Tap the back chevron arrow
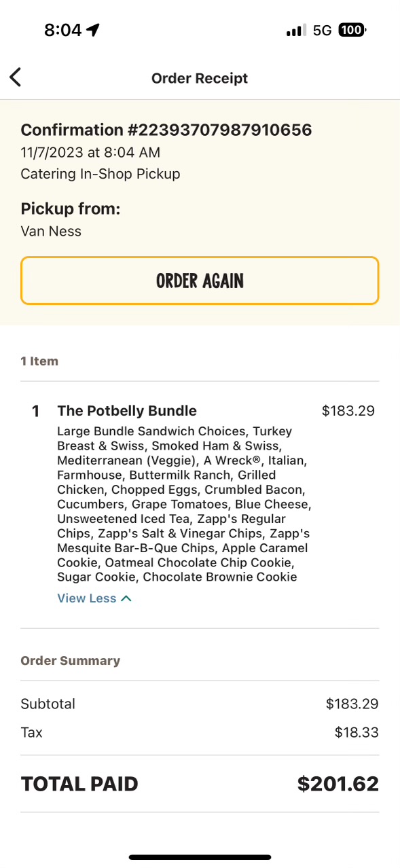 (15, 77)
